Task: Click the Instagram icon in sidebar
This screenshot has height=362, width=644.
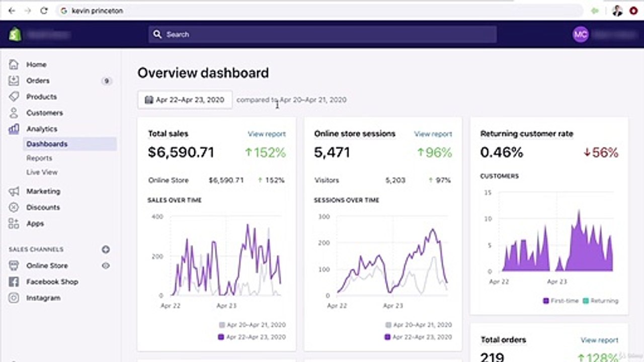Action: click(14, 298)
